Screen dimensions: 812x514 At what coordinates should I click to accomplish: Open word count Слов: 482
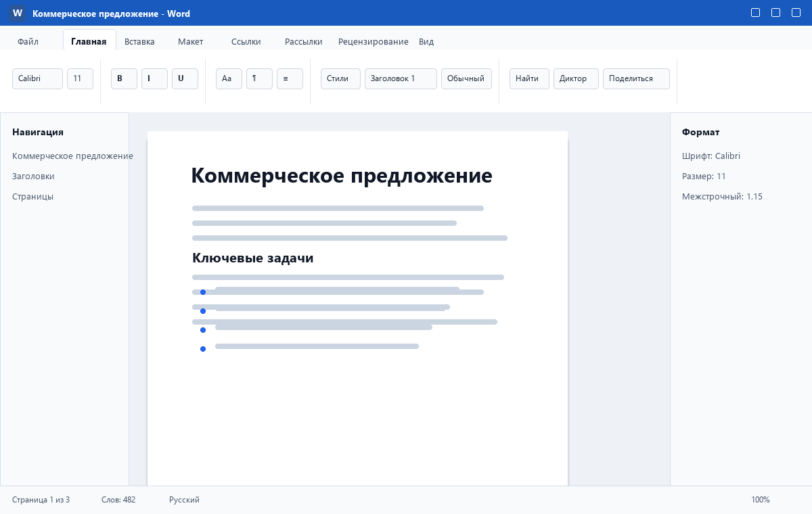click(118, 500)
